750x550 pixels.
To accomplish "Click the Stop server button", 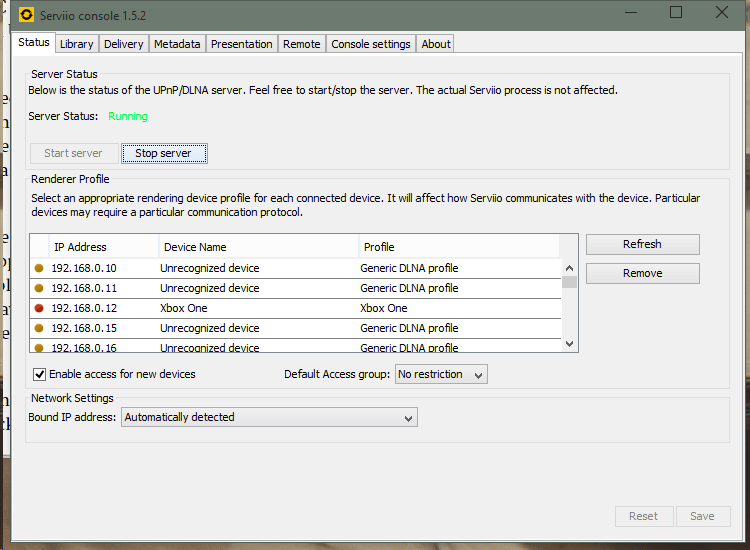I will 164,153.
